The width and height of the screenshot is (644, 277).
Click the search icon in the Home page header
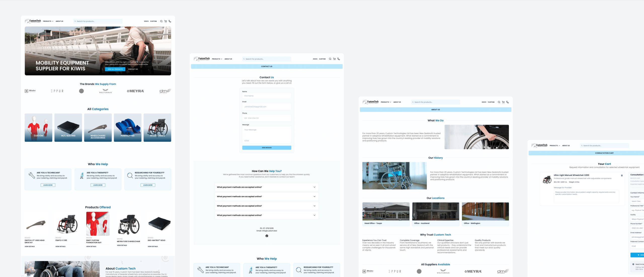point(161,21)
